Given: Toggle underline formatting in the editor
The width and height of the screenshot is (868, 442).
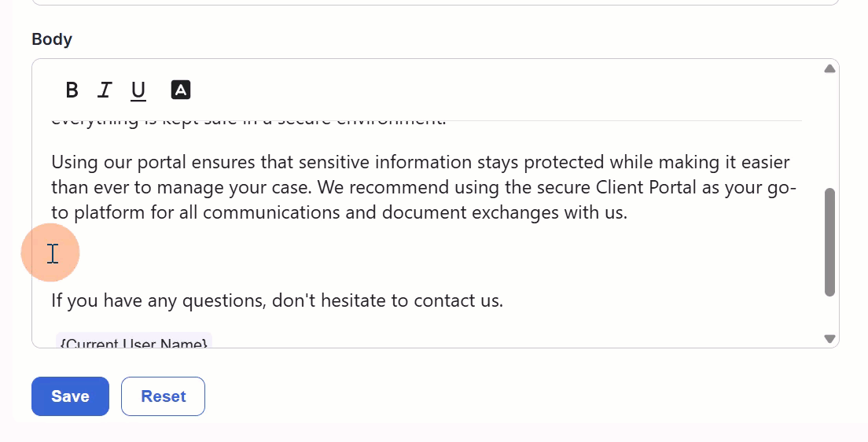Looking at the screenshot, I should coord(138,91).
